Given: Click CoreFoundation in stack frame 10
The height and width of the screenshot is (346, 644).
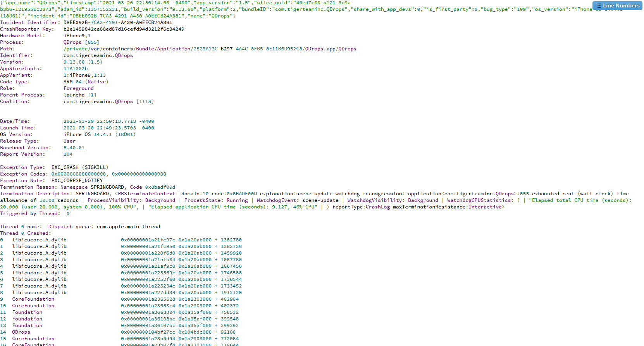Looking at the screenshot, I should pyautogui.click(x=33, y=306).
